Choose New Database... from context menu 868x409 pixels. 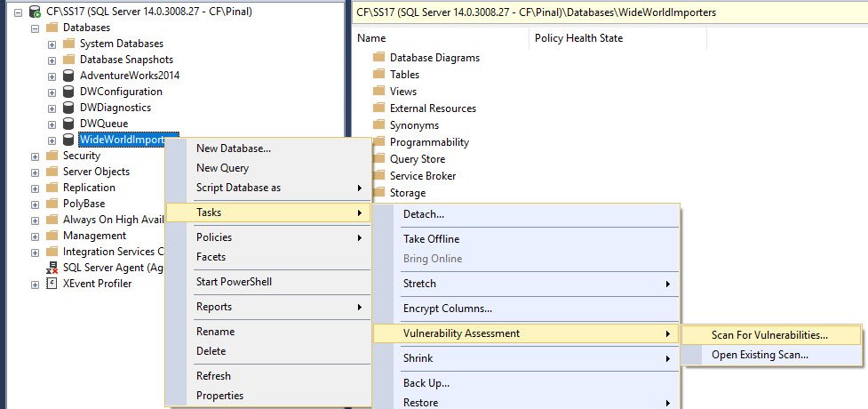point(268,148)
